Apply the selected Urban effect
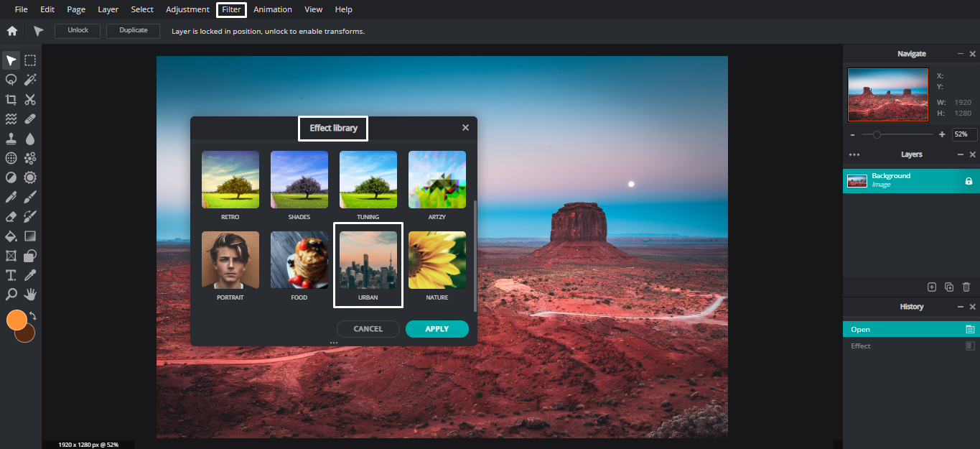This screenshot has height=449, width=980. (x=437, y=328)
